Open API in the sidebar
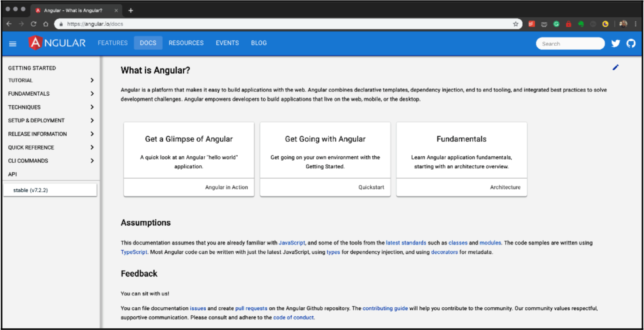The height and width of the screenshot is (330, 644). click(13, 174)
